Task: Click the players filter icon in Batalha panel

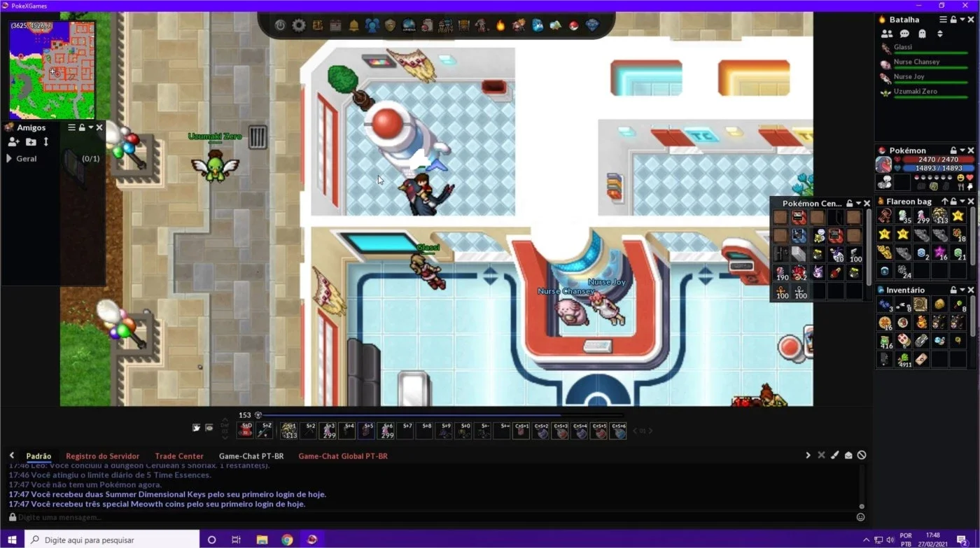Action: tap(887, 34)
